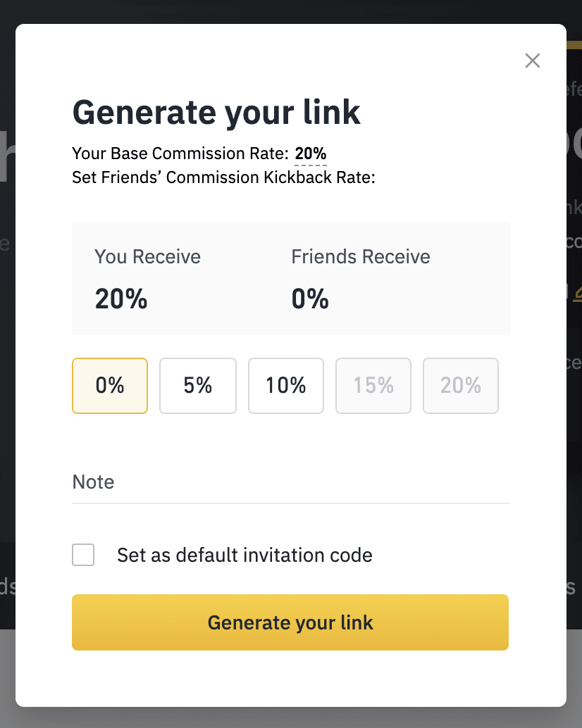The height and width of the screenshot is (728, 582).
Task: Choose the 5% kickback rate
Action: [198, 385]
